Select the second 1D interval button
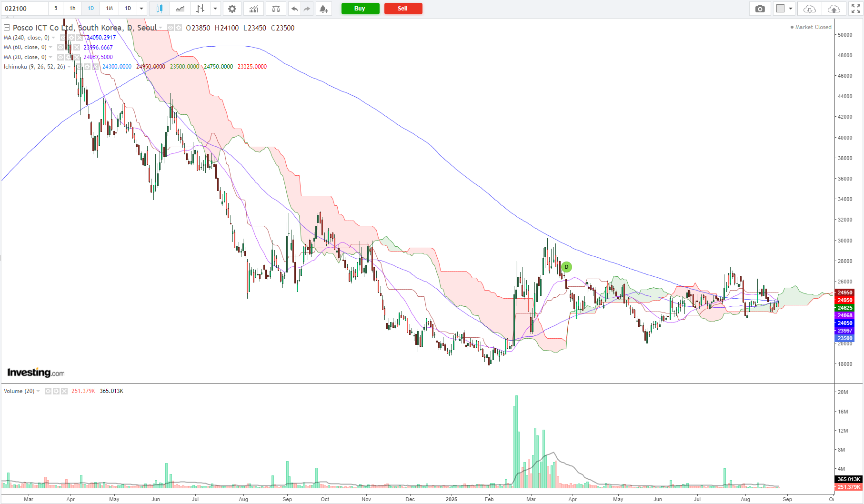This screenshot has height=504, width=864. tap(128, 9)
